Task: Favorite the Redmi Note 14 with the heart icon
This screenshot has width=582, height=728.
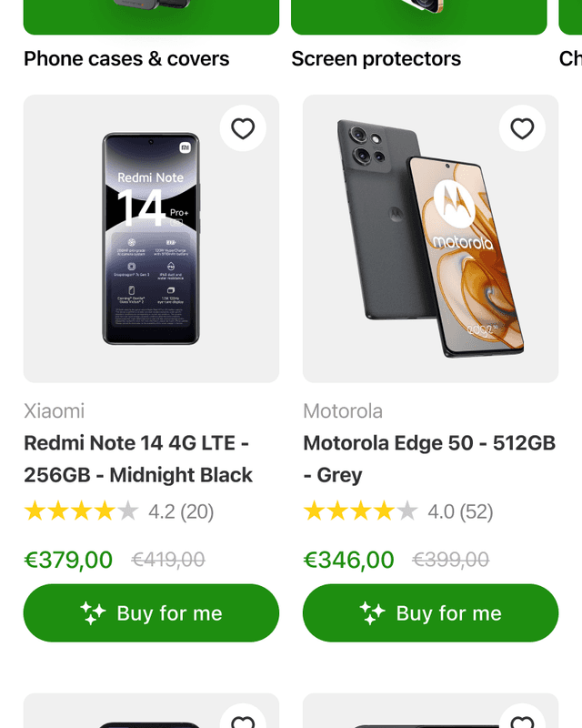Action: 242,128
